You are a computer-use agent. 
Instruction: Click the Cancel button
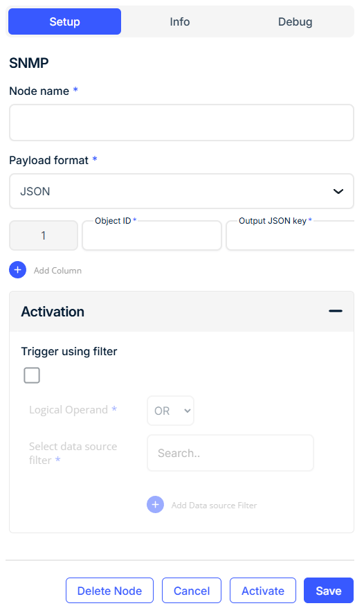point(192,591)
